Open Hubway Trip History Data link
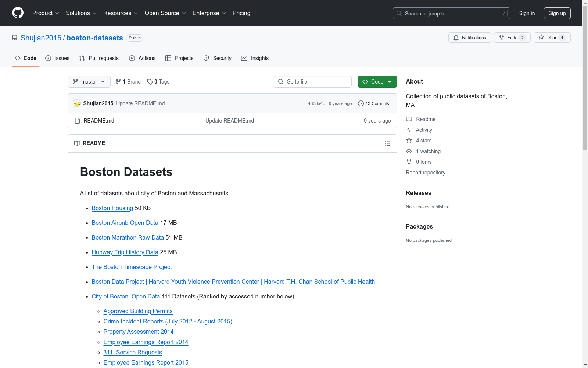 pyautogui.click(x=125, y=252)
